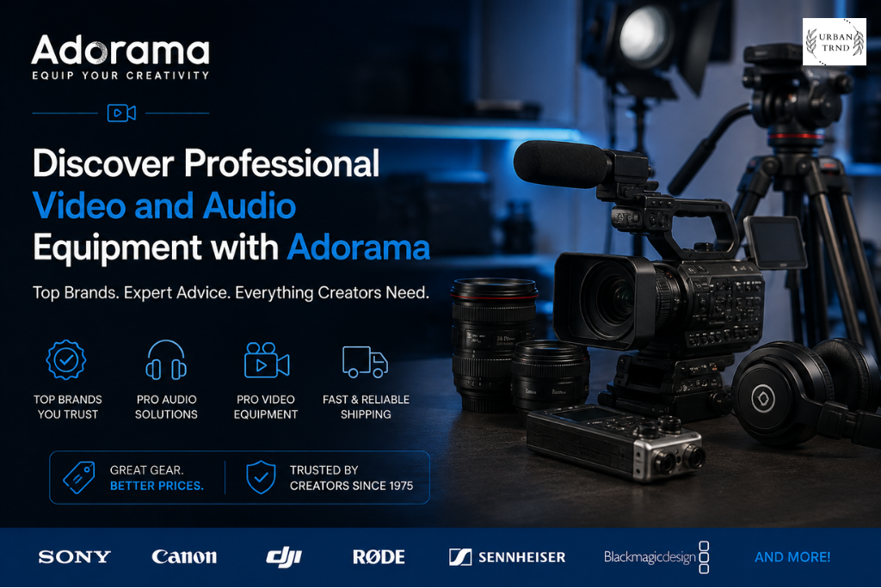Click the GREAT GEAR. text
881x588 pixels.
click(146, 470)
